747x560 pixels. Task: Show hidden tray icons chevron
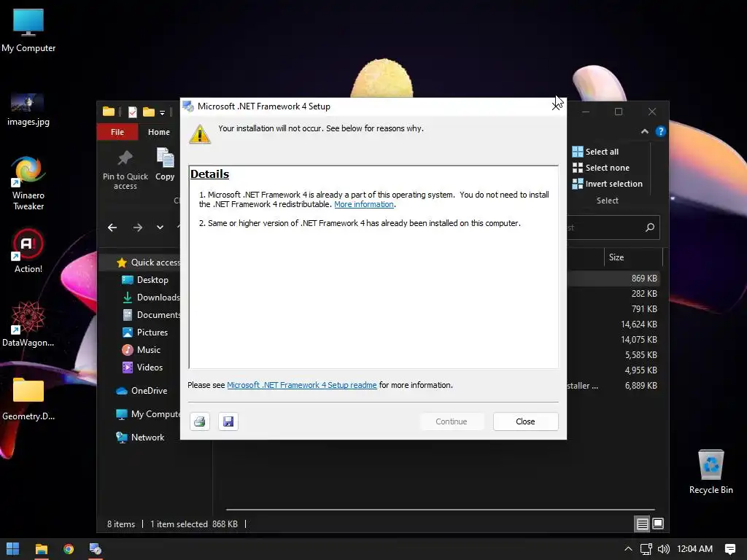628,549
